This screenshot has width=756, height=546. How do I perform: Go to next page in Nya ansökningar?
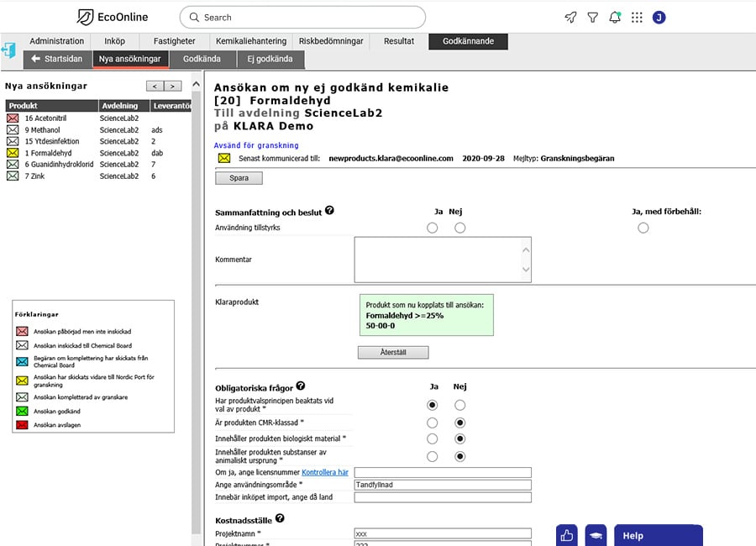coord(172,87)
